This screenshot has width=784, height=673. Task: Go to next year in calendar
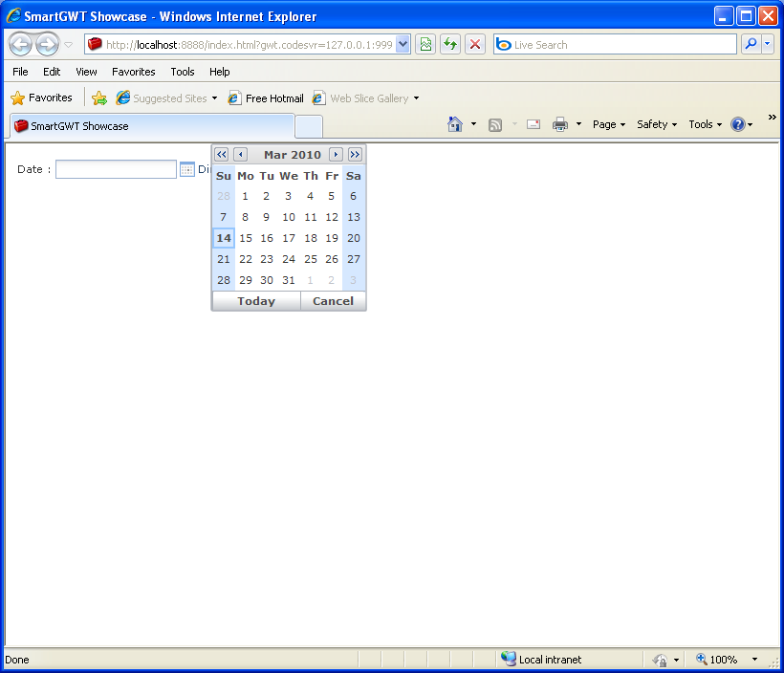(x=355, y=155)
